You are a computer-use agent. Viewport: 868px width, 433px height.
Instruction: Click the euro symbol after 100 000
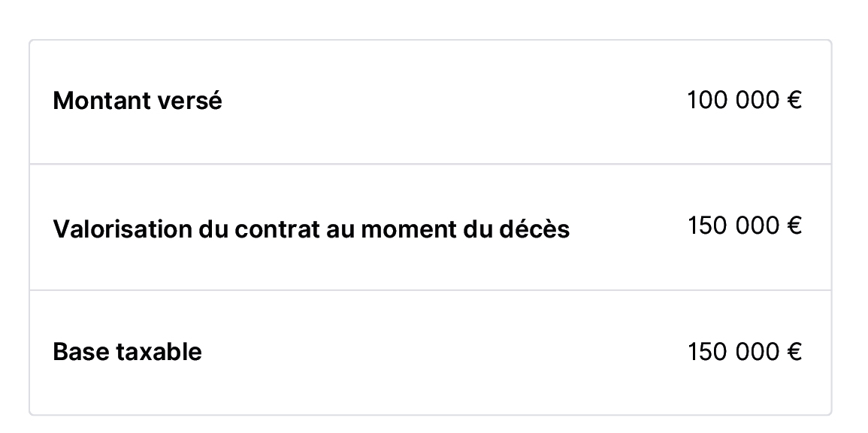coord(794,100)
